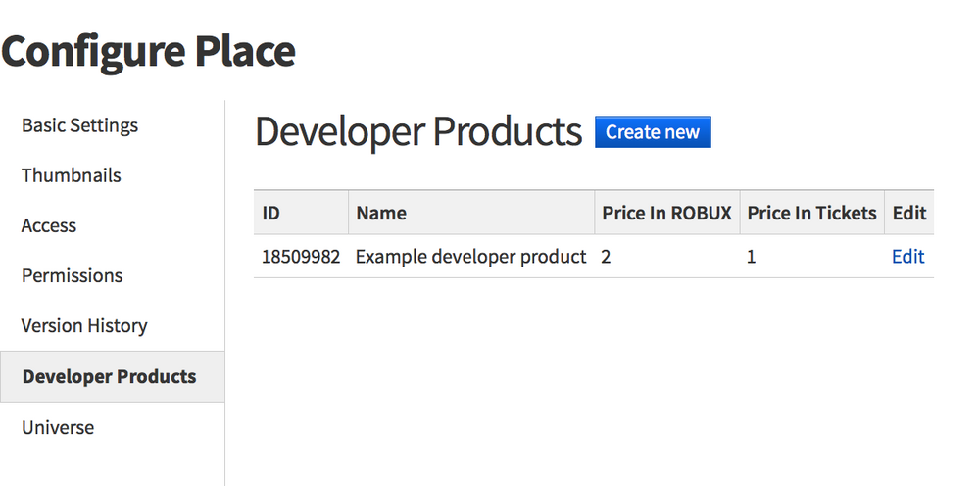The height and width of the screenshot is (486, 980).
Task: Edit the Example developer product row
Action: click(907, 257)
